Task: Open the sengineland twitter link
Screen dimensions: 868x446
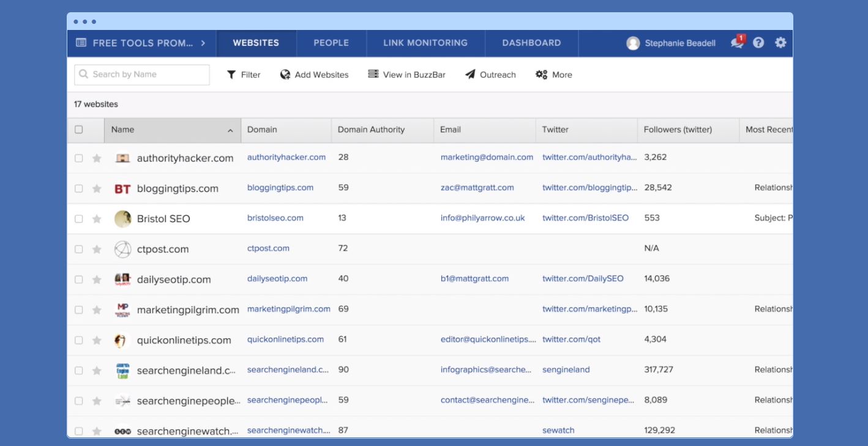Action: point(566,370)
